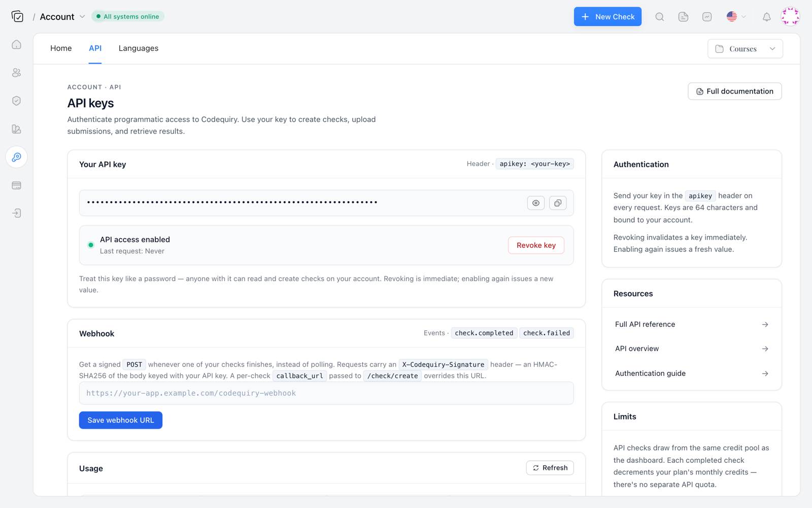
Task: Open the documents icon in top bar
Action: 683,17
